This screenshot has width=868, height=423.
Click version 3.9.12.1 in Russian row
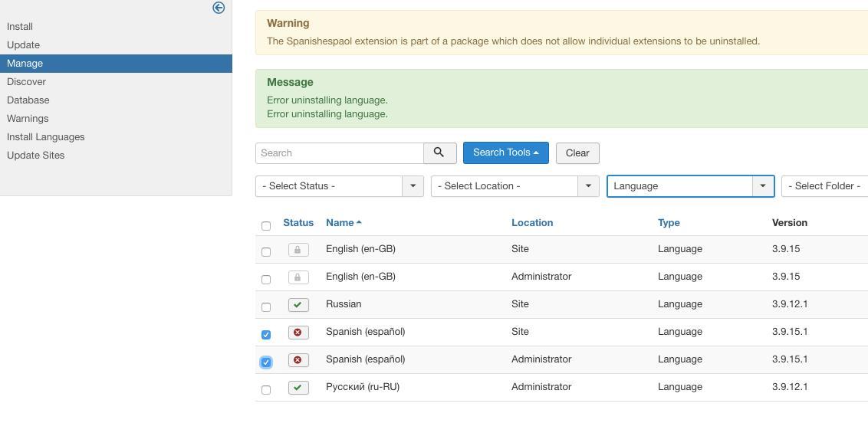point(790,304)
